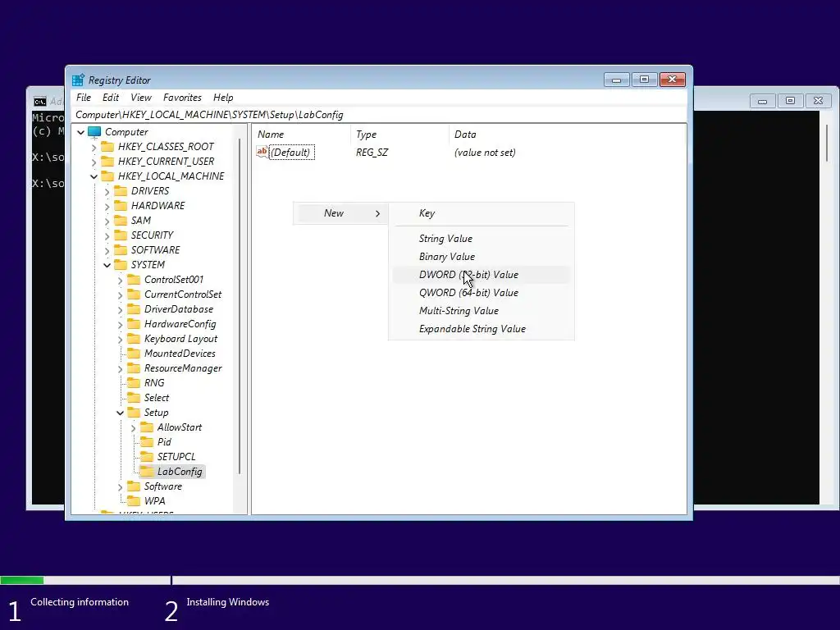Click the (Default) string value ab icon
The height and width of the screenshot is (630, 840).
pyautogui.click(x=262, y=152)
